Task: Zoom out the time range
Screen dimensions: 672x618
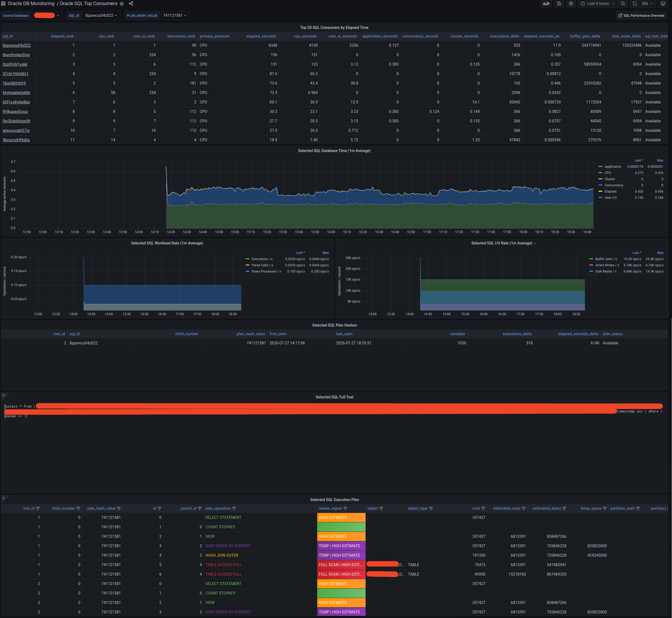Action: pyautogui.click(x=623, y=4)
